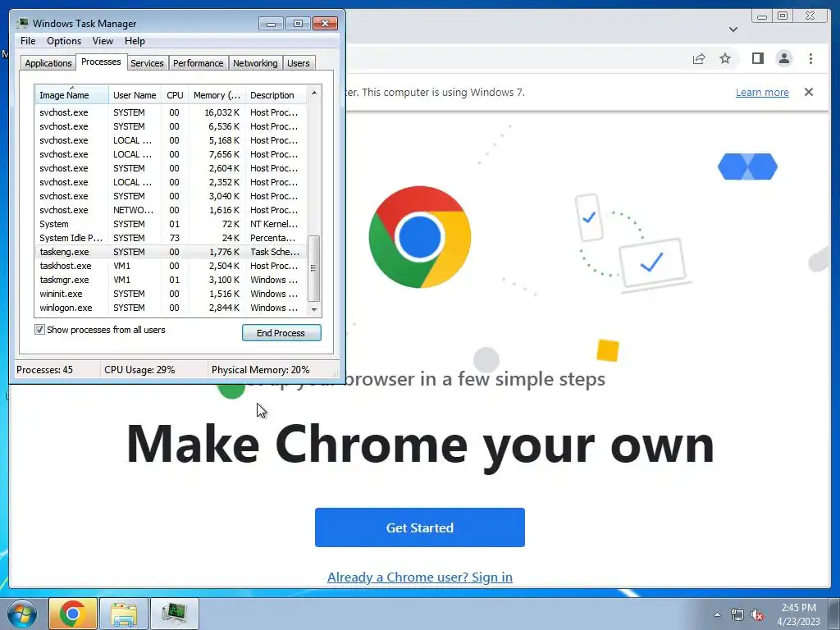Sort by Image Name column header

point(71,95)
